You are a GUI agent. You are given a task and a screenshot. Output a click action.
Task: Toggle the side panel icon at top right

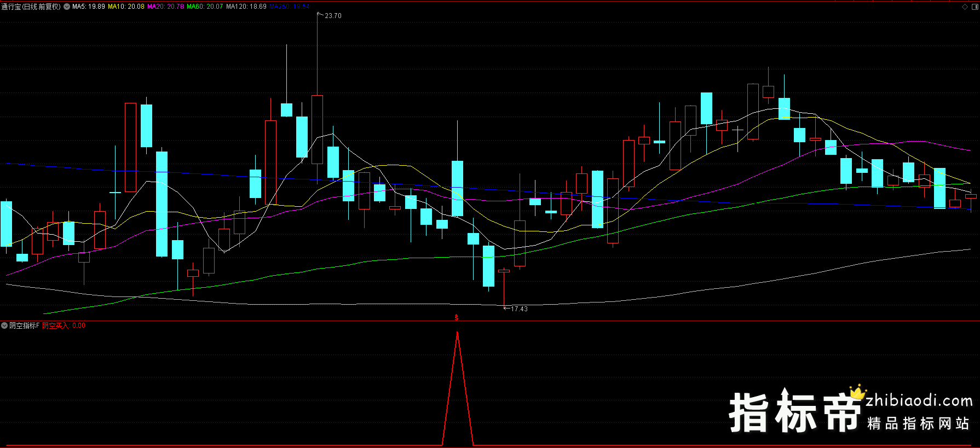coord(975,7)
